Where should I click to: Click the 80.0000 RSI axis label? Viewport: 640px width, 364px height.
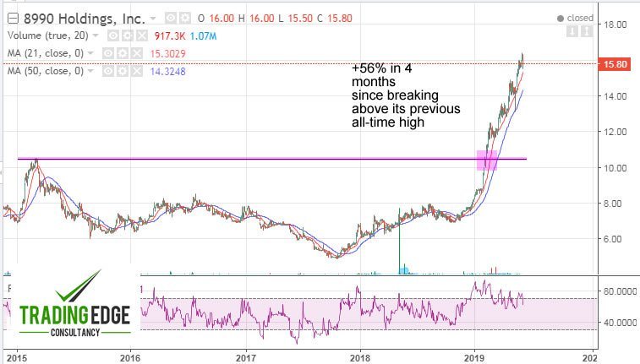click(x=621, y=291)
